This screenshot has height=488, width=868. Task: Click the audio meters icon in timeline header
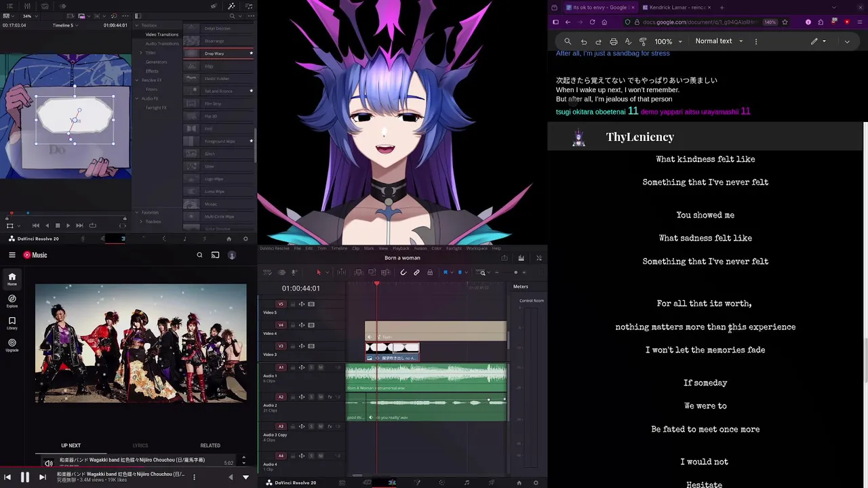521,258
